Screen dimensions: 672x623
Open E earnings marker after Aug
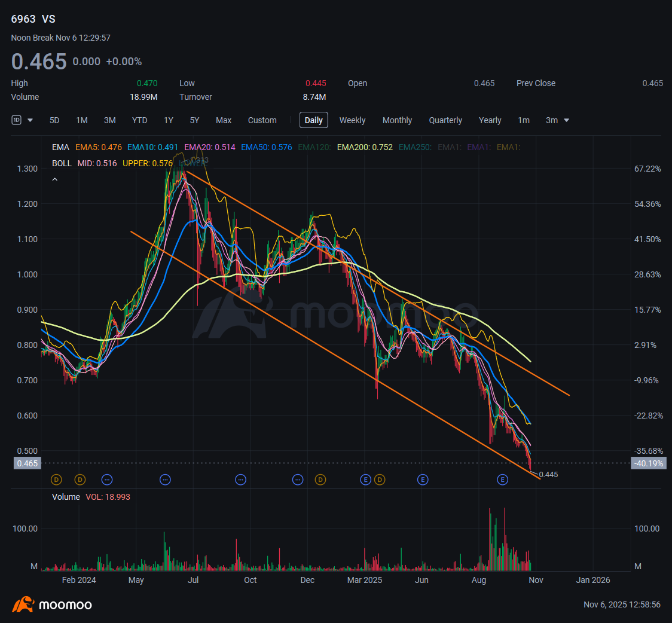[x=503, y=480]
